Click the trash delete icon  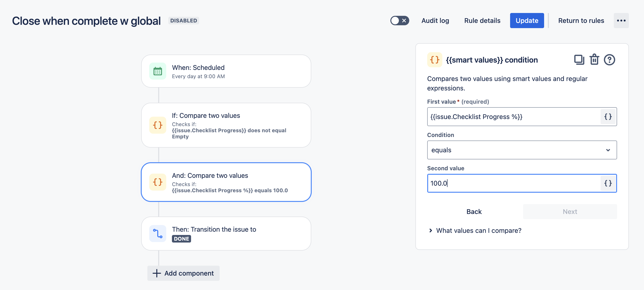(594, 60)
